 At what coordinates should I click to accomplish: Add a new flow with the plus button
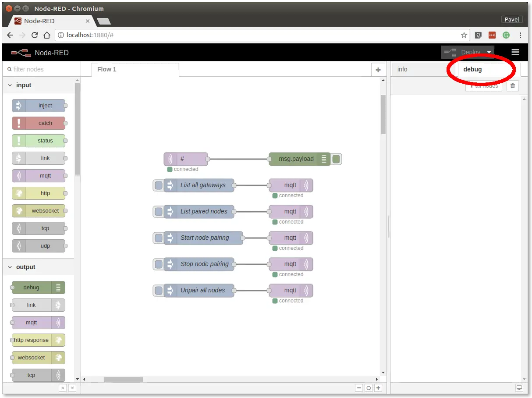pos(378,70)
